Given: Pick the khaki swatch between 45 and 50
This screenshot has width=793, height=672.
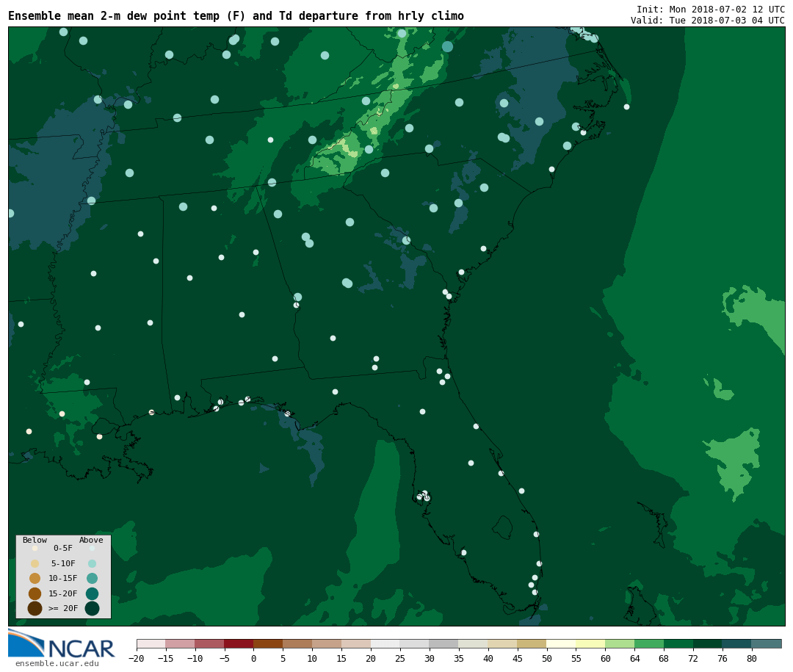Looking at the screenshot, I should click(x=532, y=644).
